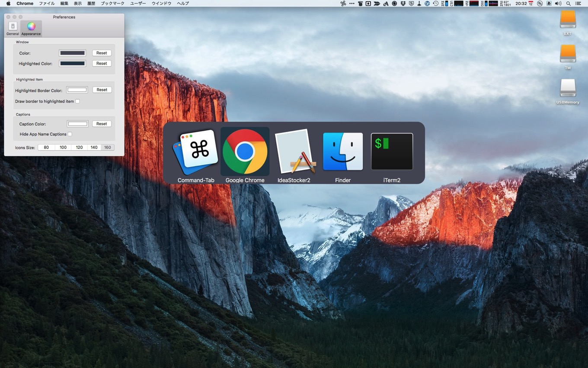Open the ヘルプ menu

[183, 3]
